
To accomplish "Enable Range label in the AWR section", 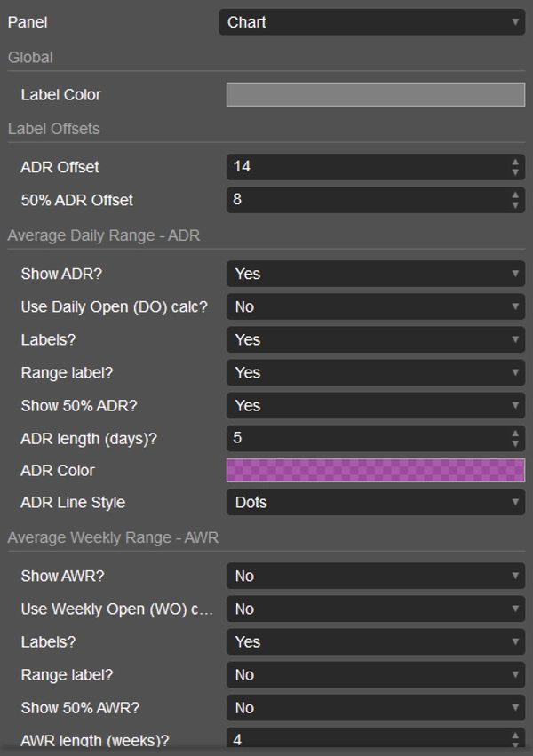I will (375, 674).
